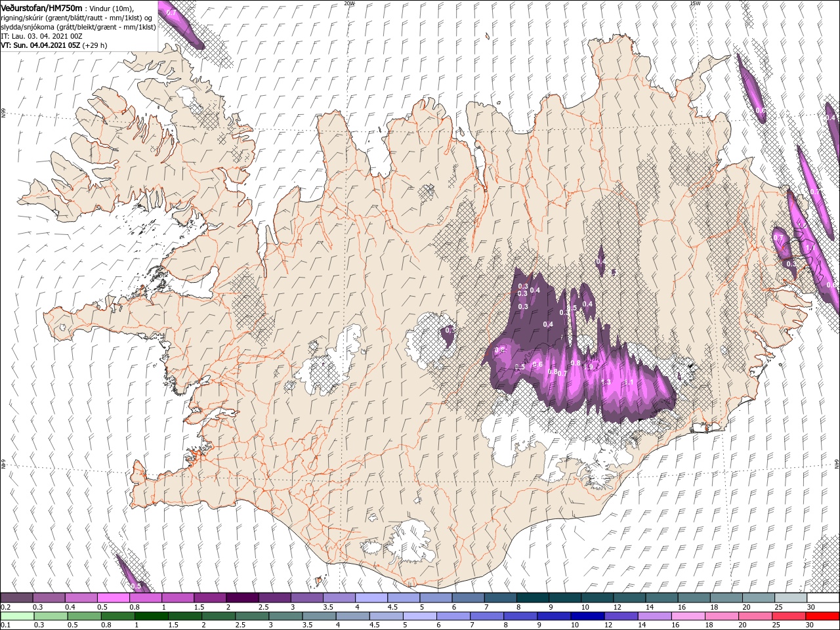Select the upper scale pale grey swatch before 30

791,598
